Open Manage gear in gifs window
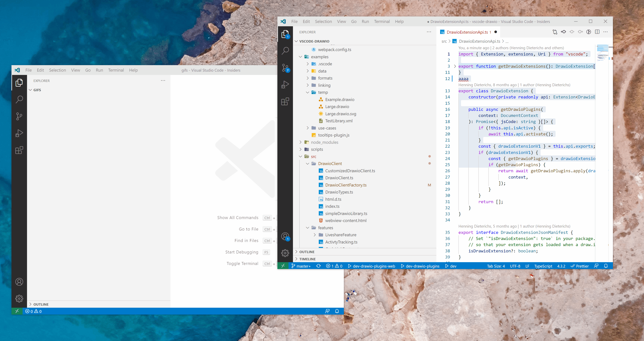Viewport: 644px width, 341px height. click(19, 298)
